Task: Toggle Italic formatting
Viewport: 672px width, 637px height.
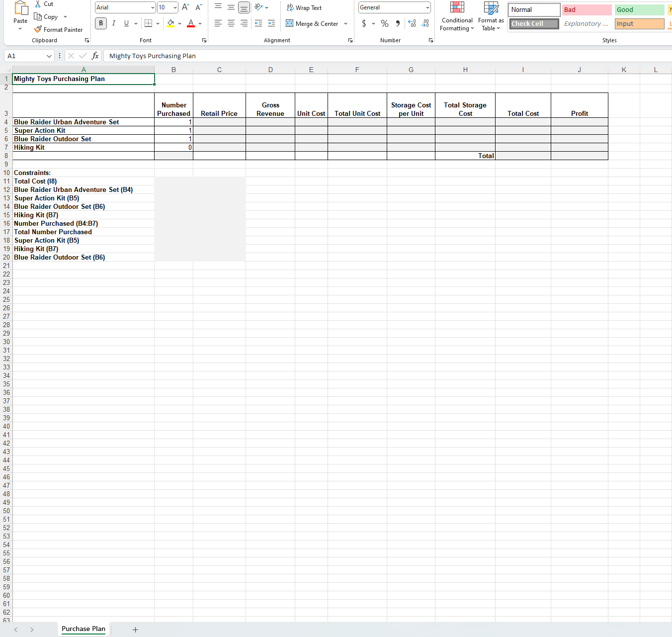Action: coord(114,23)
